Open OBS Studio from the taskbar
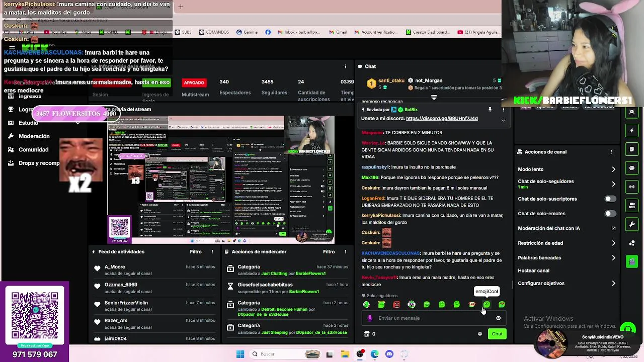Viewport: 644px width, 362px height. (360, 354)
